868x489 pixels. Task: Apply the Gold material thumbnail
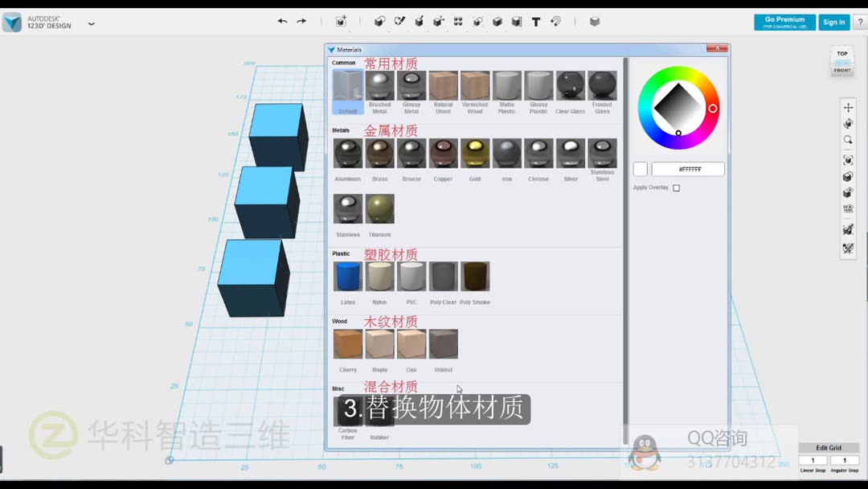475,152
